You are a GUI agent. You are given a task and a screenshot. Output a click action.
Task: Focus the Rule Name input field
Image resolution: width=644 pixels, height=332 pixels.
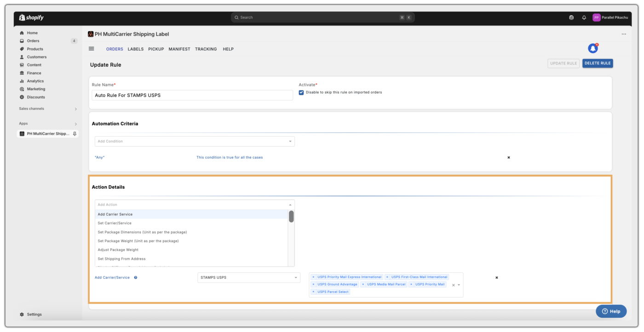[192, 95]
